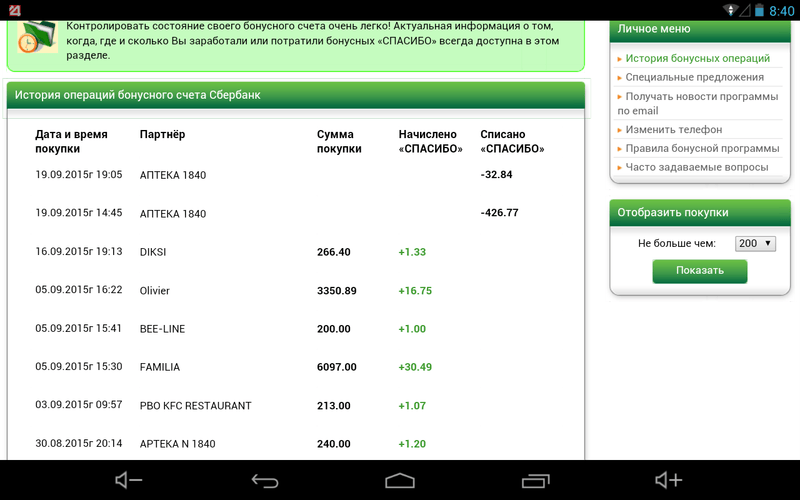Open the recent apps overview icon

click(x=536, y=481)
